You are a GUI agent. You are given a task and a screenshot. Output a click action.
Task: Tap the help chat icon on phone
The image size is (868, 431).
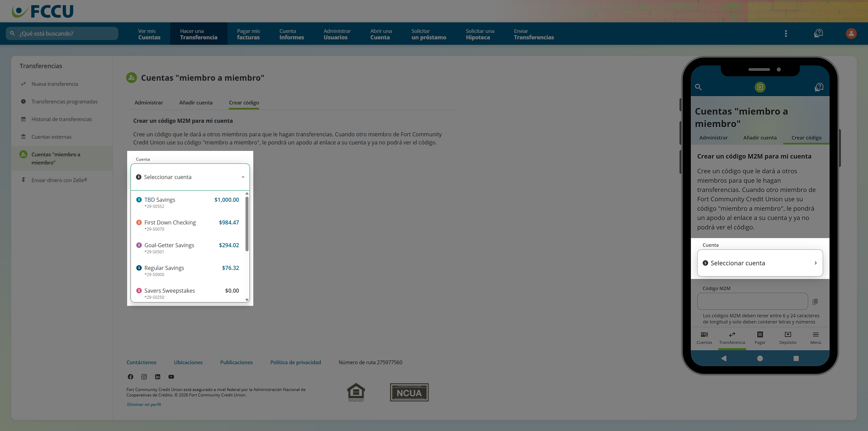[819, 87]
